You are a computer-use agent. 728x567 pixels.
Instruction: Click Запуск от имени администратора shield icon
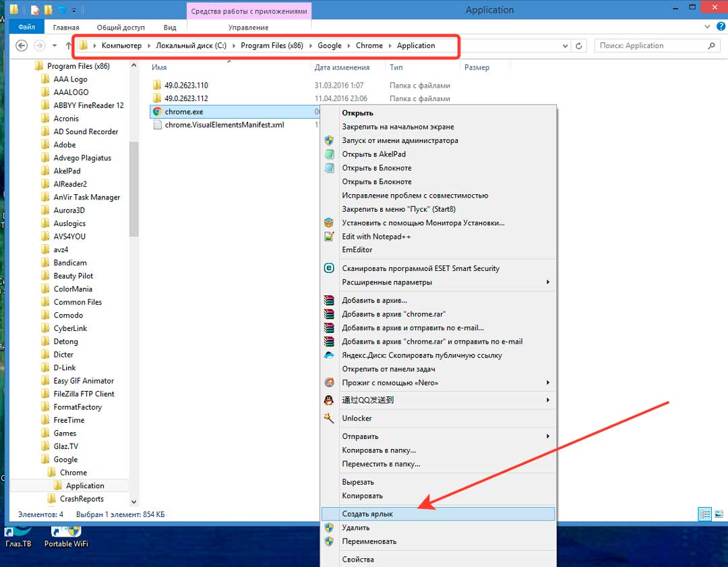[x=329, y=140]
